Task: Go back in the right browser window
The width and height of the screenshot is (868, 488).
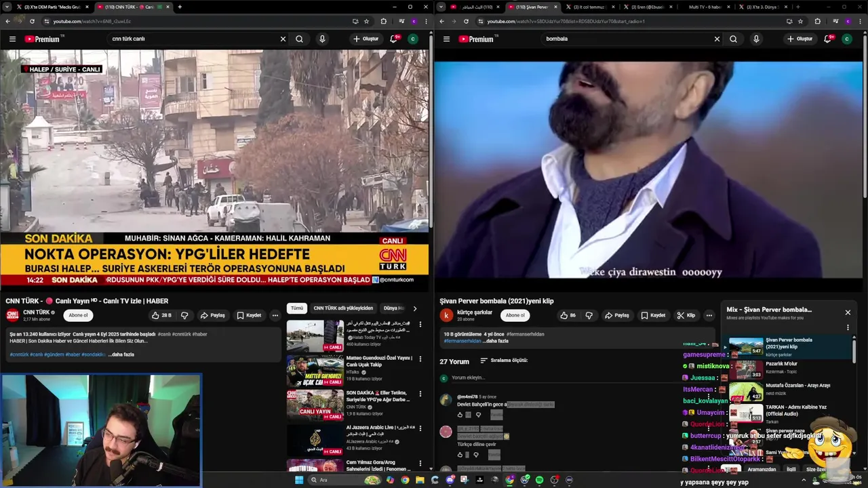Action: 442,21
